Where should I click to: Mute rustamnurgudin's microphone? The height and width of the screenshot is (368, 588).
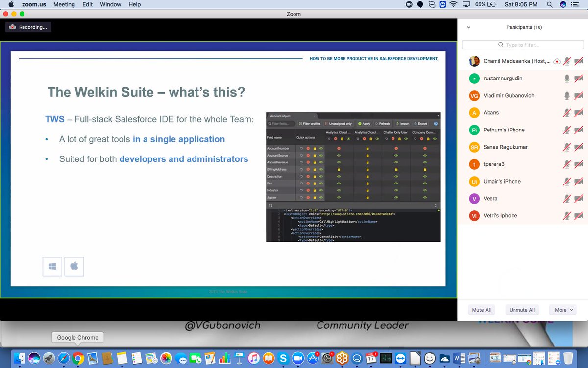pyautogui.click(x=567, y=79)
